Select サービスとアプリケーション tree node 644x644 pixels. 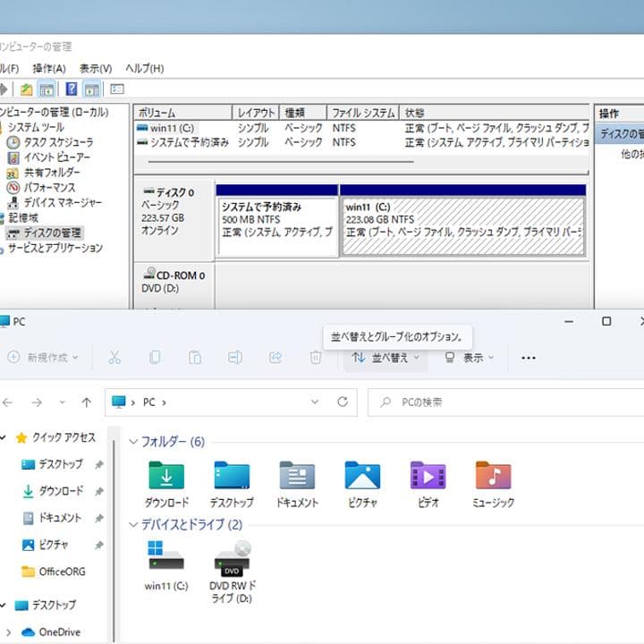[55, 248]
